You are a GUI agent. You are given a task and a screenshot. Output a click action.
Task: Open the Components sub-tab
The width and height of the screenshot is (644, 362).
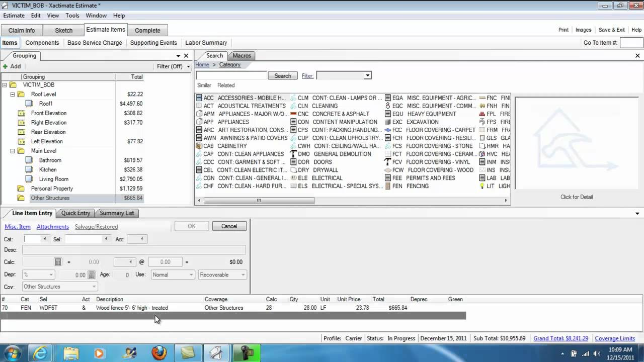point(42,43)
